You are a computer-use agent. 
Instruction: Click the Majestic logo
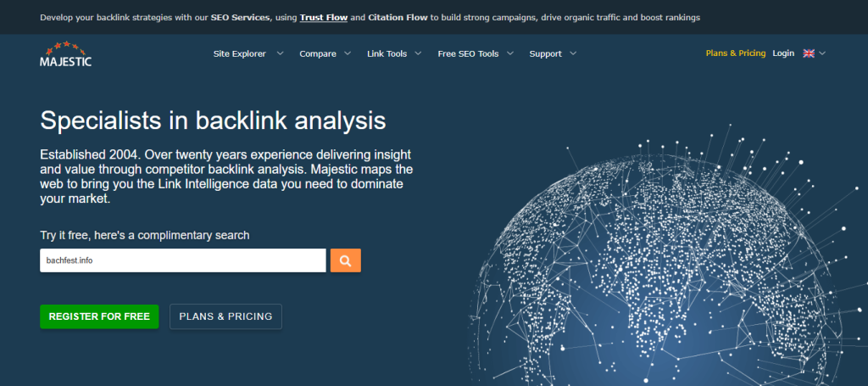click(x=65, y=53)
